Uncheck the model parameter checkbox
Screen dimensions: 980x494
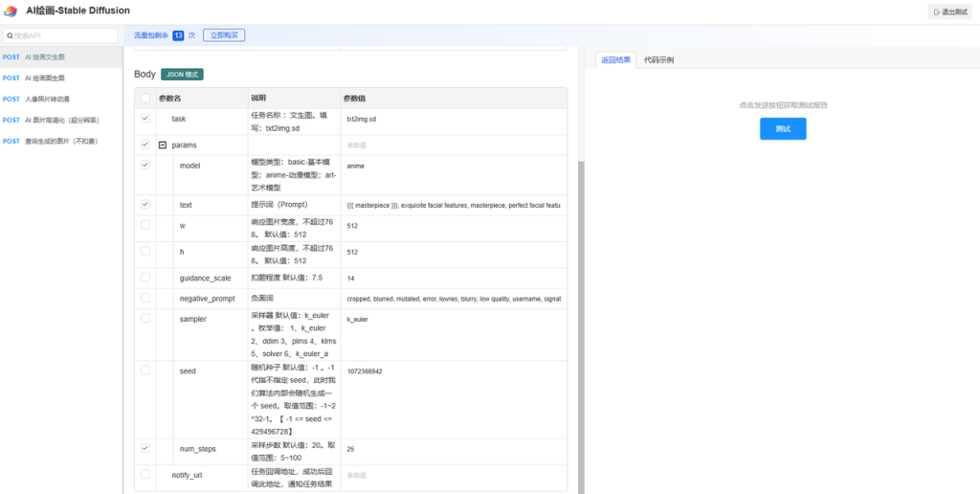(x=145, y=165)
